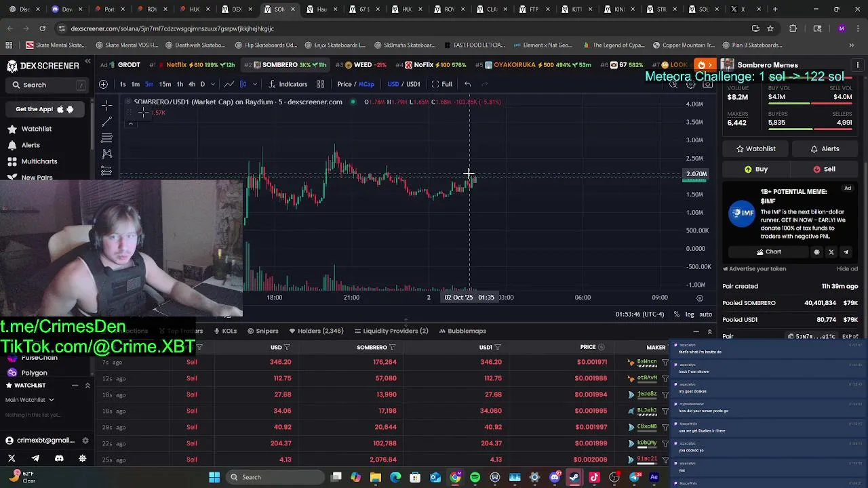Open the USD1 column filter
The image size is (868, 488).
click(x=498, y=348)
